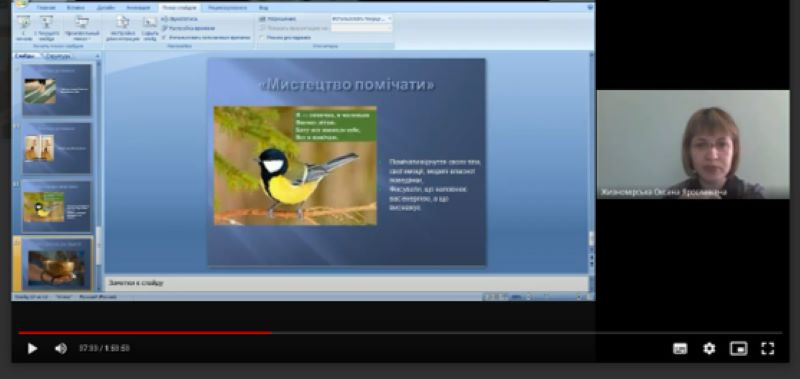Screen dimensions: 800x379
Task: Play the paused video
Action: tap(32, 348)
